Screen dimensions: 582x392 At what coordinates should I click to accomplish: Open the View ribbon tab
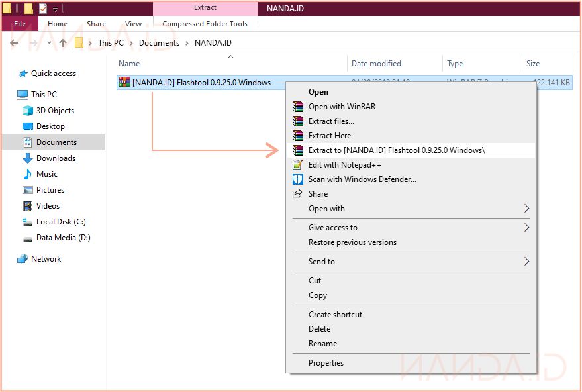click(x=133, y=24)
